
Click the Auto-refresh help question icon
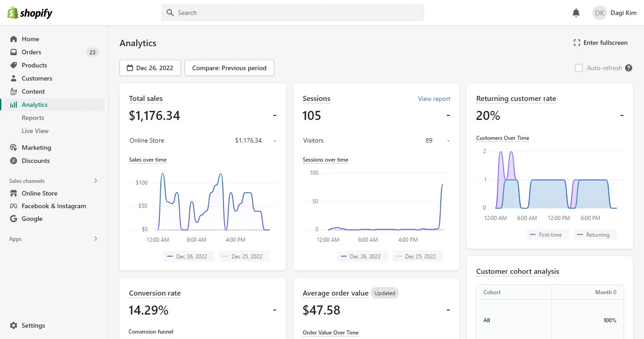click(x=628, y=68)
